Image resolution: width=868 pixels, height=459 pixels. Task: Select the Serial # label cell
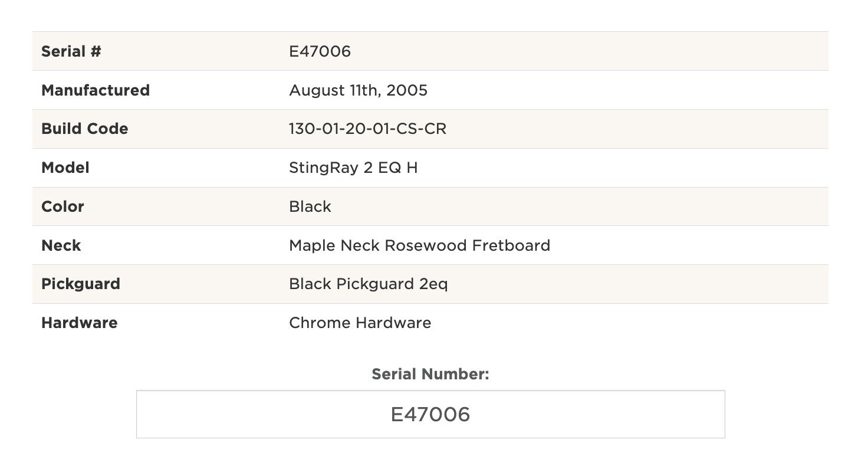click(x=71, y=51)
